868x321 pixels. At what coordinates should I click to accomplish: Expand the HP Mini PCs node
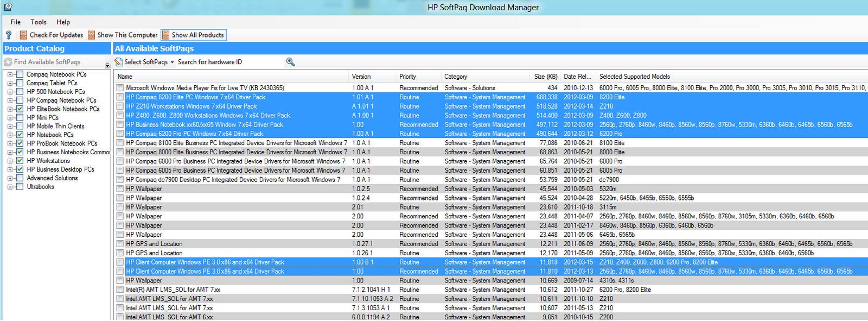click(x=10, y=118)
